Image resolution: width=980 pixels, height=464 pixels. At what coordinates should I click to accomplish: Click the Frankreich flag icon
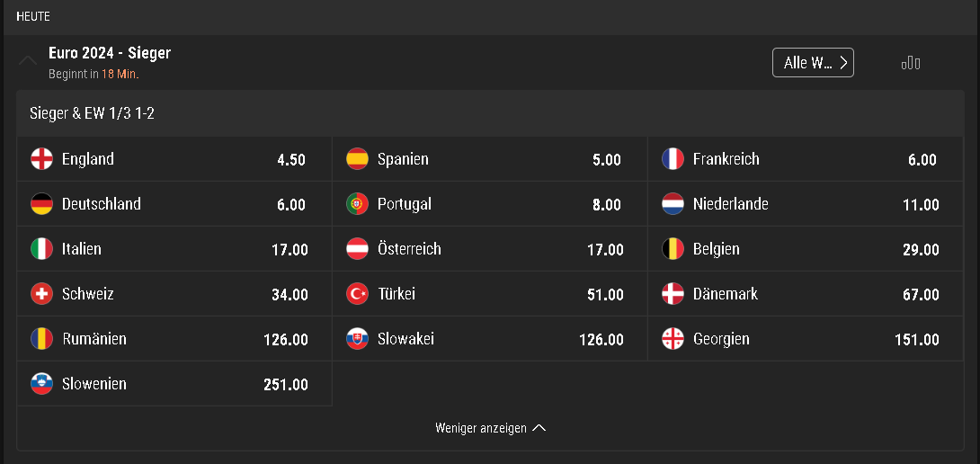[x=673, y=159]
